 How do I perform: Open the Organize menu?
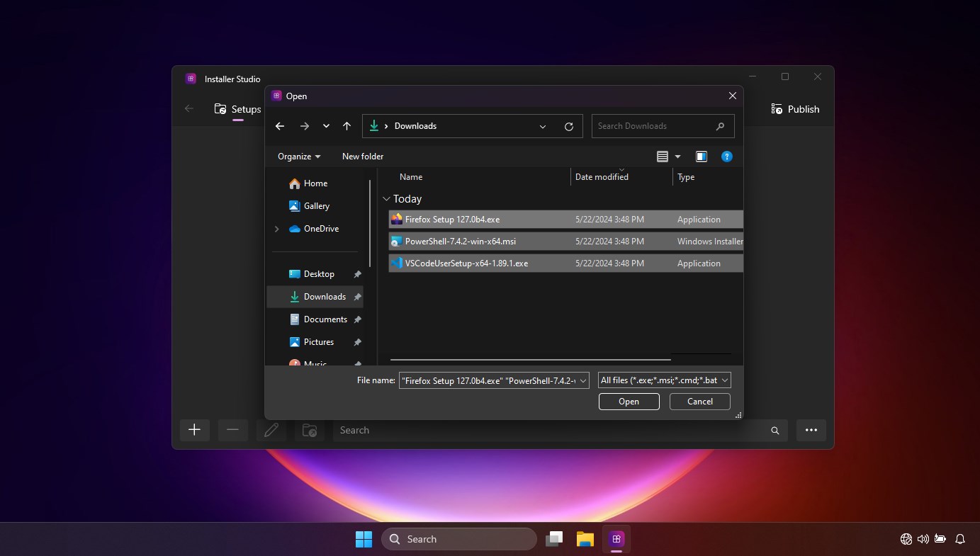pos(298,157)
